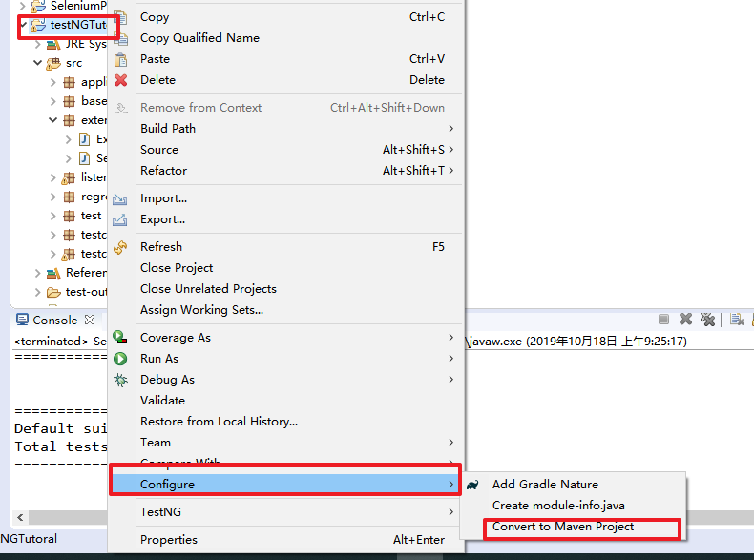Screen dimensions: 754x560
Task: Click Clear Console document icon
Action: pos(737,320)
